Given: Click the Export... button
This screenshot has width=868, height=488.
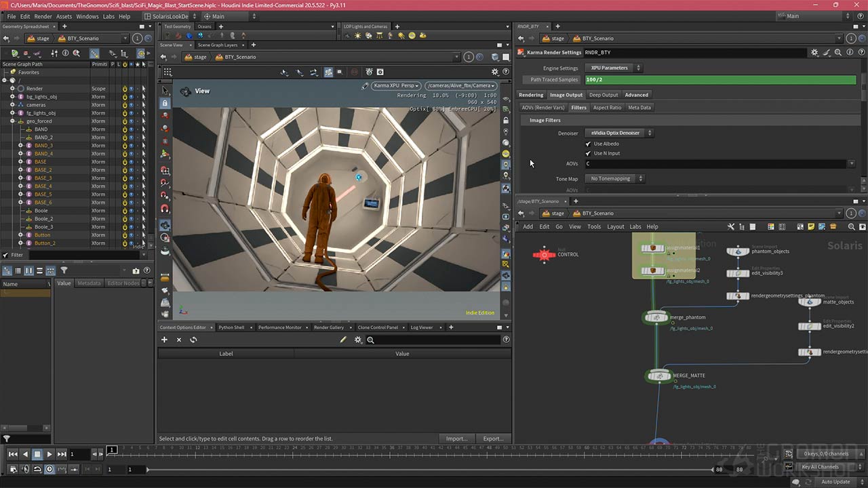Looking at the screenshot, I should [x=493, y=439].
